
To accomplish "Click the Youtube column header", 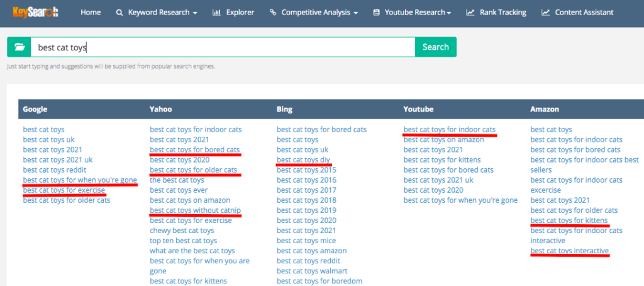I will point(418,110).
